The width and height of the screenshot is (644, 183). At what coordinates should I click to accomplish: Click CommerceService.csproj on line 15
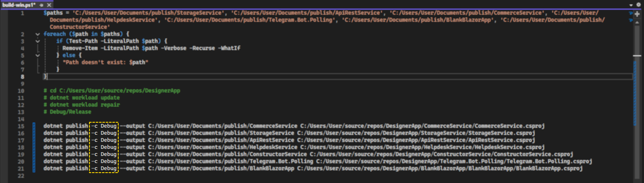click(x=510, y=126)
